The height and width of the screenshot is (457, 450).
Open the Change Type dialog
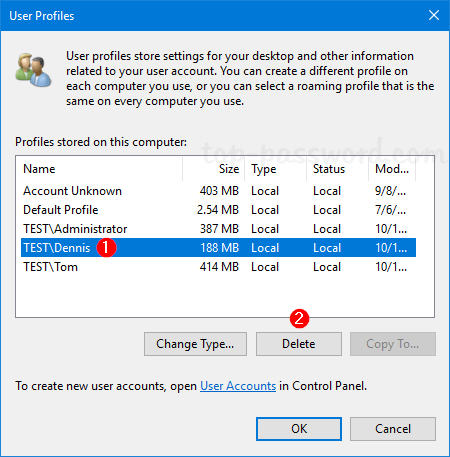pyautogui.click(x=195, y=344)
